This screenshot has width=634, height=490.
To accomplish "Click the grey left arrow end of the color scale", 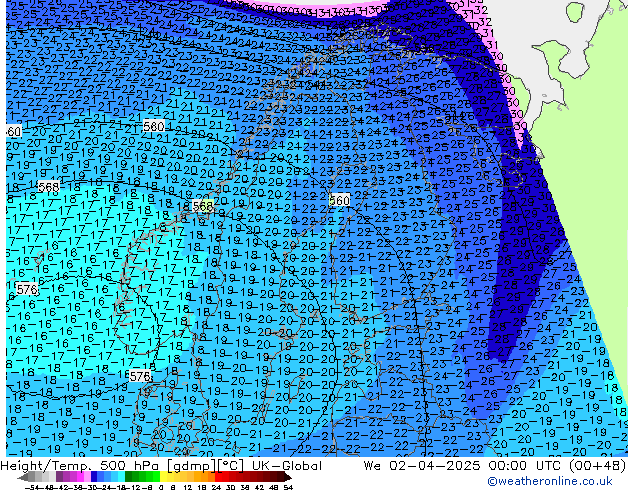I will tap(23, 478).
